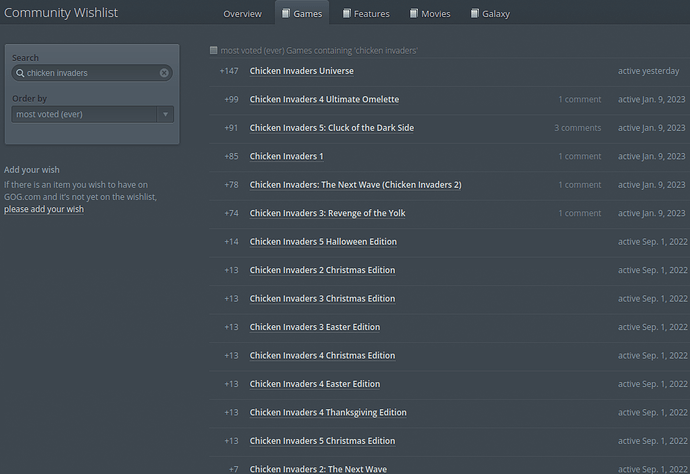Viewport: 690px width, 474px height.
Task: Click 'active Sep. 1, 2022' on Halloween Edition row
Action: point(653,242)
